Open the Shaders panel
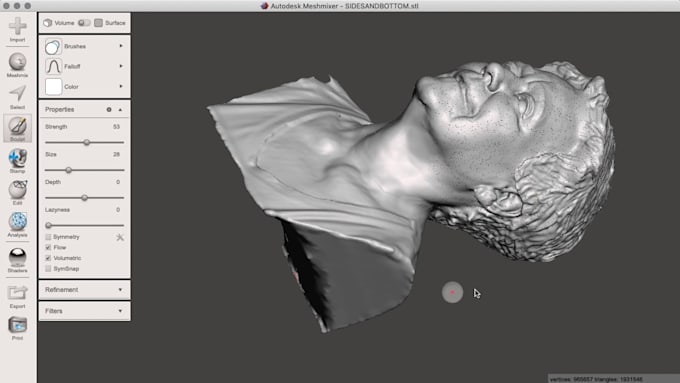680x383 pixels. pyautogui.click(x=17, y=260)
